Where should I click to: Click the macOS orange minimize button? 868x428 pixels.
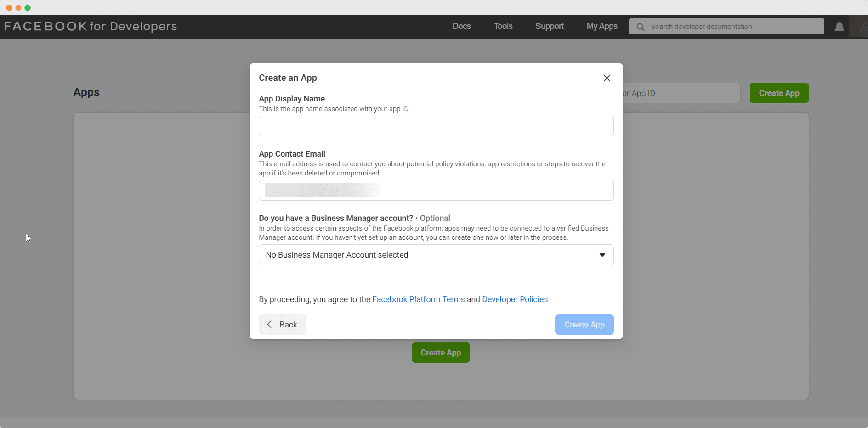coord(18,8)
